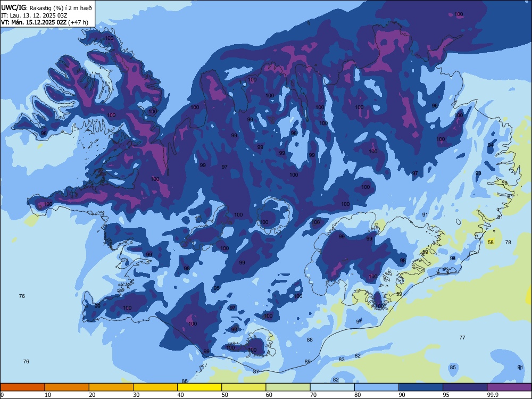Click the 'VT: Mán. 15.12.2025 02Z (+47 h)' line
The height and width of the screenshot is (399, 532).
click(45, 22)
